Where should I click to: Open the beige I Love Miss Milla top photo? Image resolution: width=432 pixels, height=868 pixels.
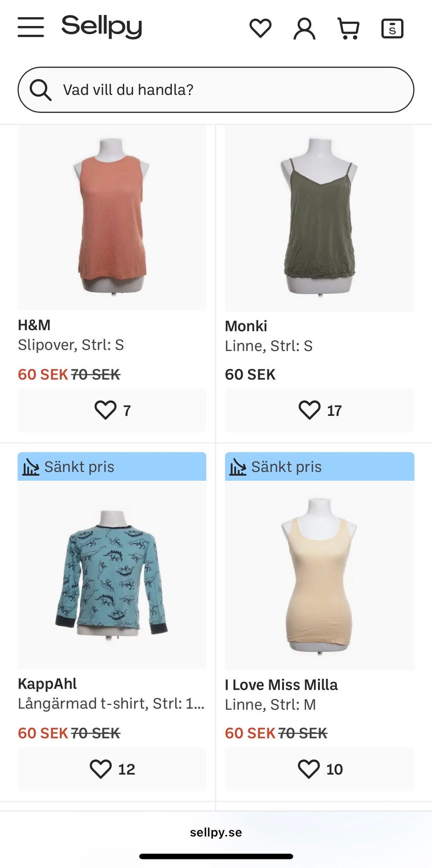[319, 574]
